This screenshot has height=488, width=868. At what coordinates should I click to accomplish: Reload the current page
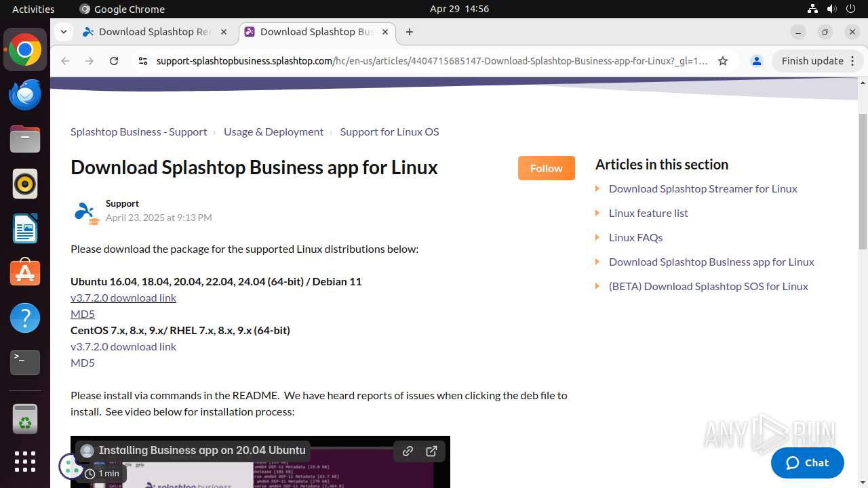click(114, 61)
